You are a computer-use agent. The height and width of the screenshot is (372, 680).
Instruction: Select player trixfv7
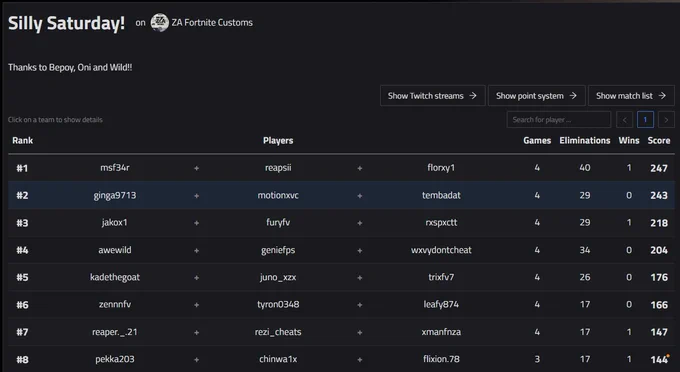tap(441, 277)
